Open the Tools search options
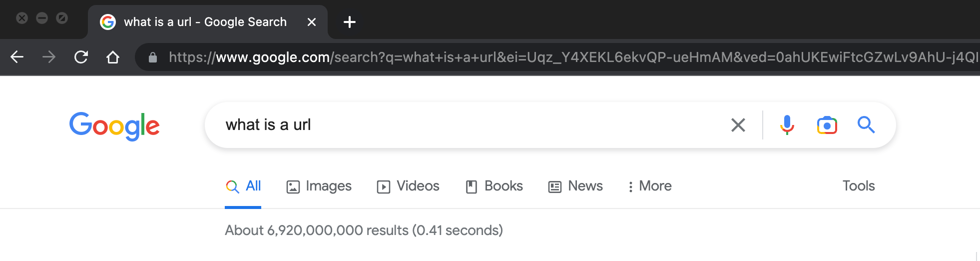The width and height of the screenshot is (980, 261). coord(858,186)
